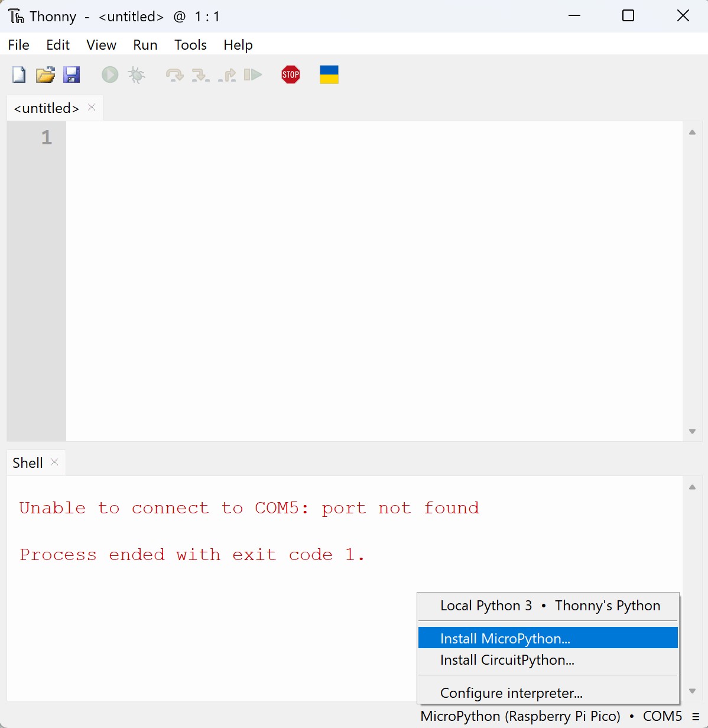Click the Debug bug icon

pyautogui.click(x=137, y=75)
